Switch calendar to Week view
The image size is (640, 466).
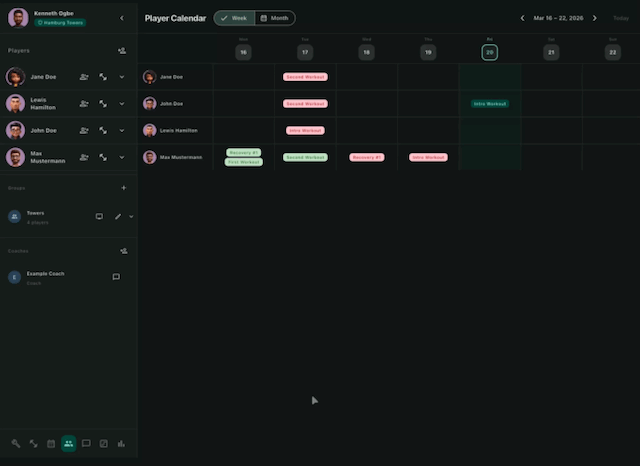[234, 18]
